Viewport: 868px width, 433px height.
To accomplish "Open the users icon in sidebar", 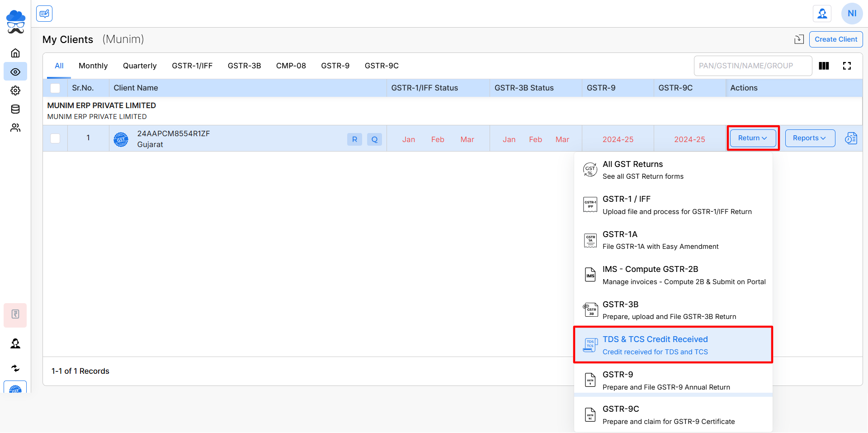I will click(15, 128).
